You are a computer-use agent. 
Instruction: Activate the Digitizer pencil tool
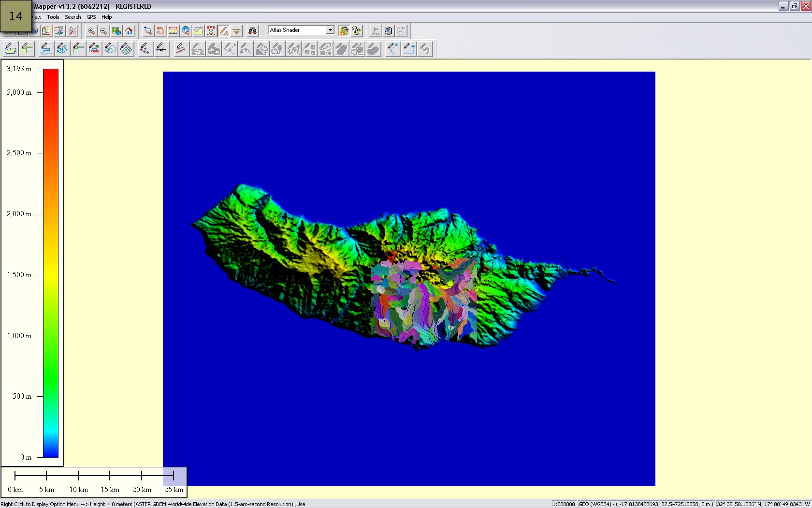[x=224, y=31]
